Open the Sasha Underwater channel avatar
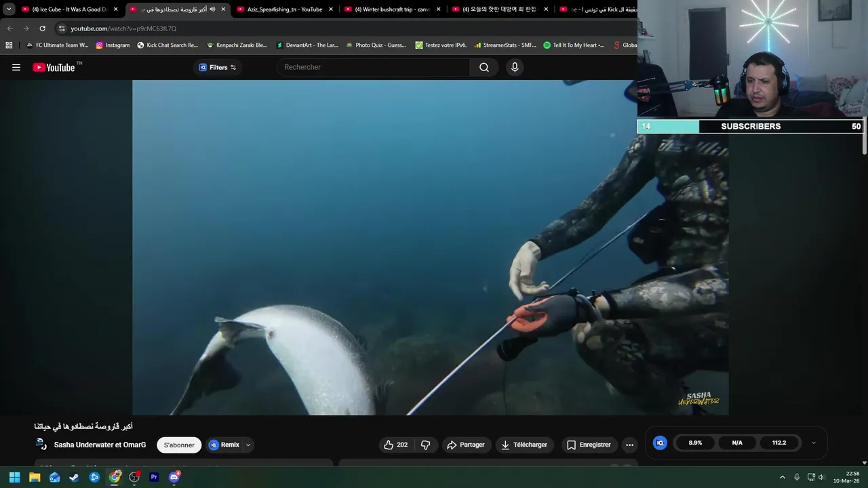This screenshot has height=488, width=868. pos(41,445)
